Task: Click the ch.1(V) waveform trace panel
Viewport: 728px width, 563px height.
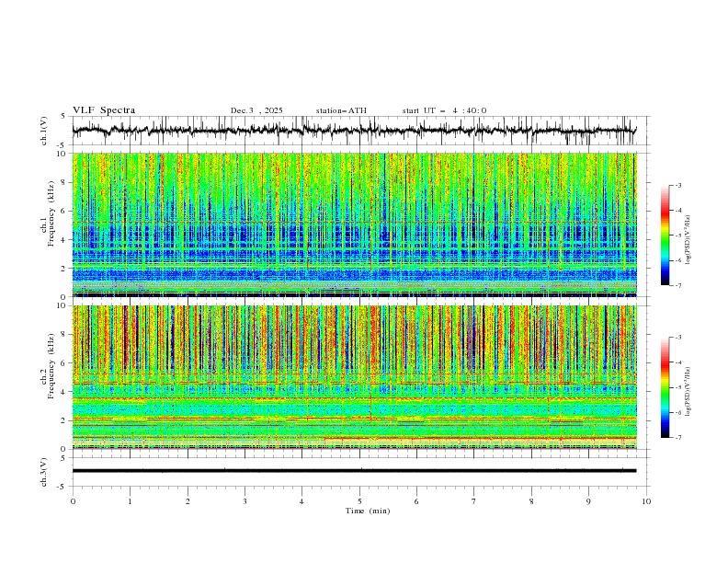Action: pos(358,131)
